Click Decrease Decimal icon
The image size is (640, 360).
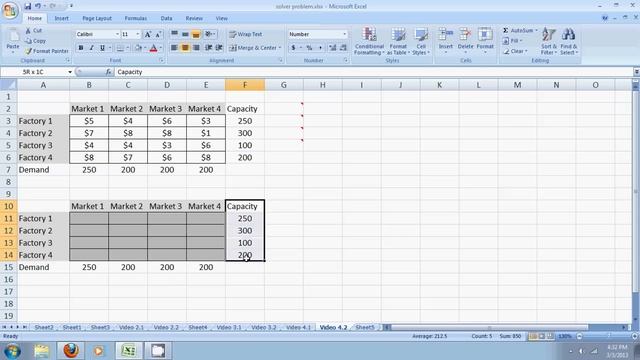click(343, 48)
